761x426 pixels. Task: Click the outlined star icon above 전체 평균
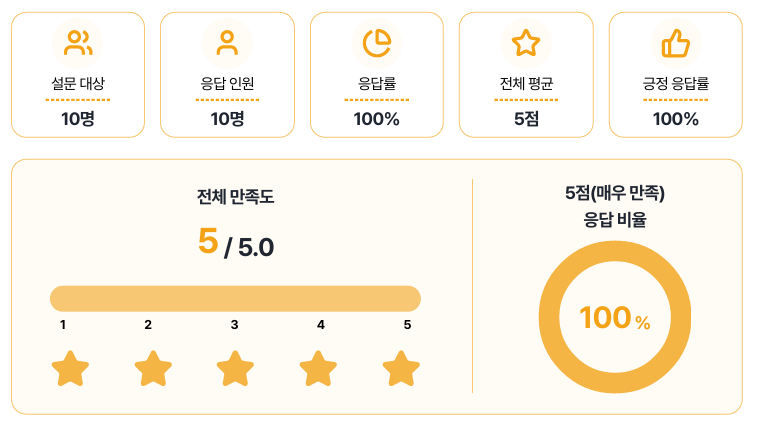point(526,43)
